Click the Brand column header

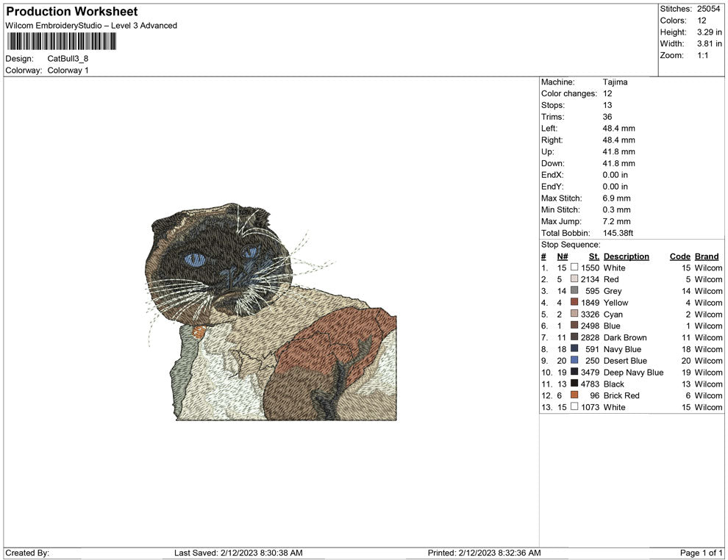point(707,256)
